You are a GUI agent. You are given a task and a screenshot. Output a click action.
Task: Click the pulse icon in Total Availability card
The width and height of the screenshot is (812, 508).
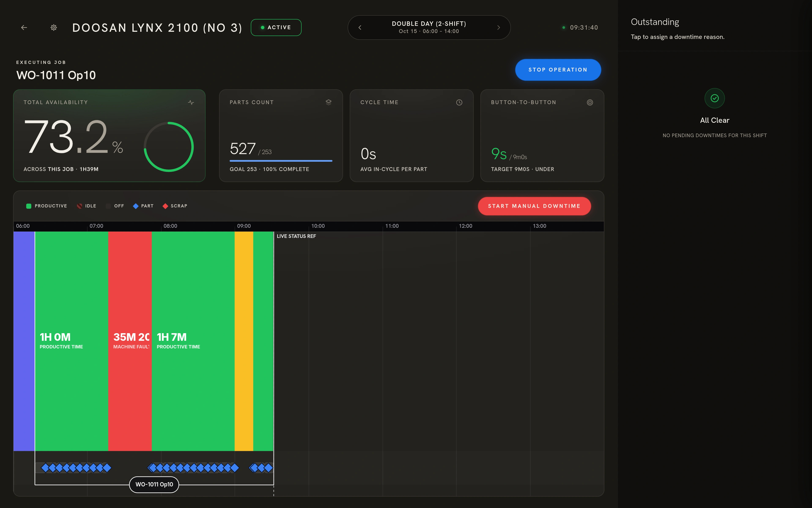click(191, 102)
